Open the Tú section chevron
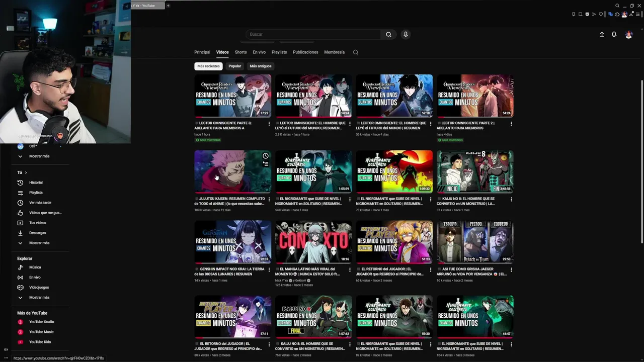644x362 pixels. click(x=26, y=172)
